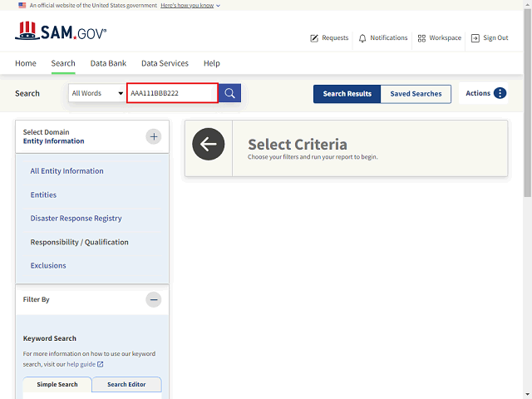This screenshot has width=532, height=399.
Task: Click the Requests pencil icon
Action: pyautogui.click(x=314, y=38)
